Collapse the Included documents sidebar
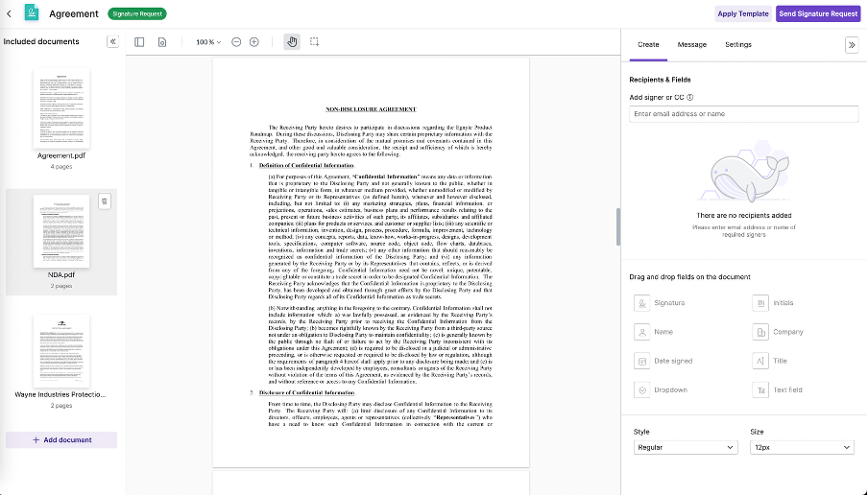 tap(112, 41)
